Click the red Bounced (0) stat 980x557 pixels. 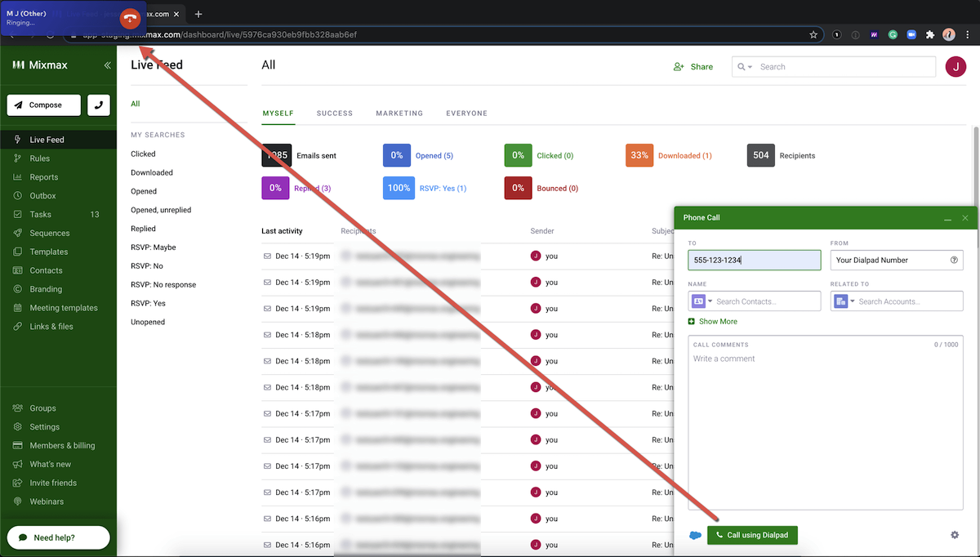coord(541,188)
